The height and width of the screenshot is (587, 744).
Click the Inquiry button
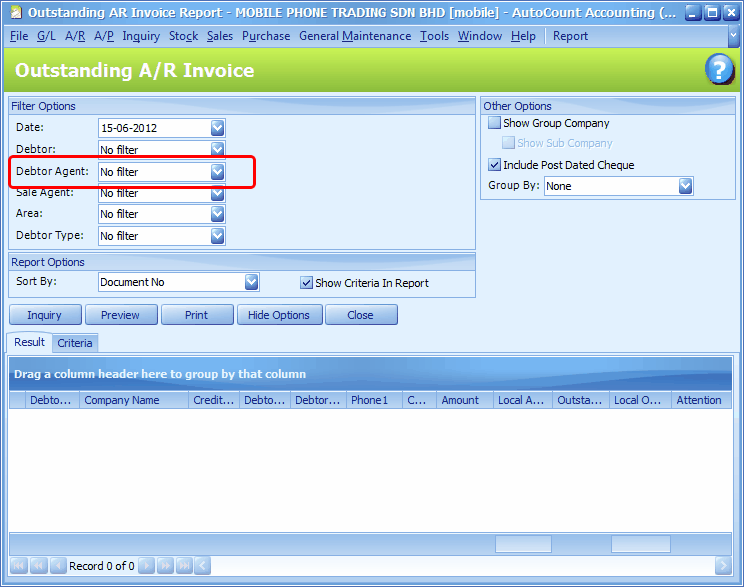click(45, 315)
